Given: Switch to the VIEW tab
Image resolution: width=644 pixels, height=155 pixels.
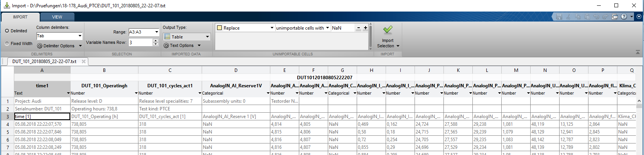Looking at the screenshot, I should click(x=57, y=17).
